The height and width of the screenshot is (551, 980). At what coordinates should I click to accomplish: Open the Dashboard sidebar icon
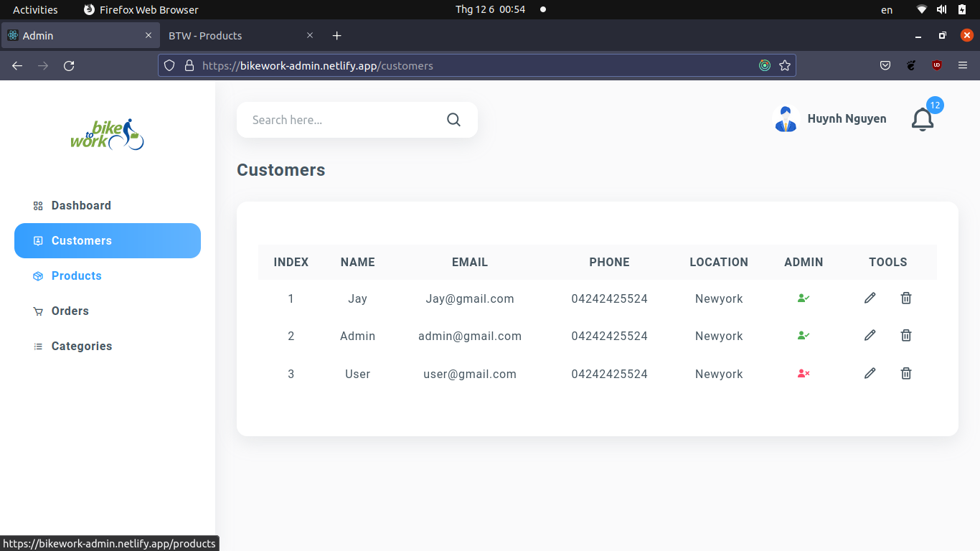pos(37,205)
